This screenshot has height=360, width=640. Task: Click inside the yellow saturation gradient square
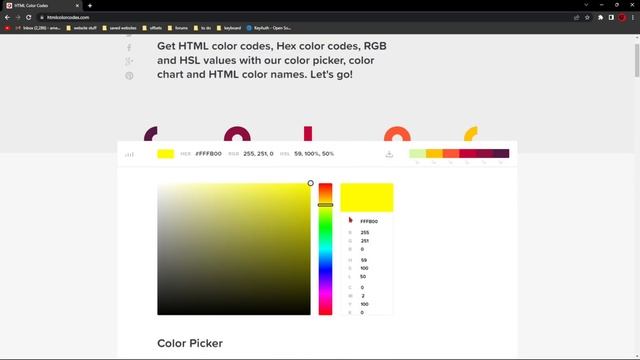pyautogui.click(x=234, y=249)
